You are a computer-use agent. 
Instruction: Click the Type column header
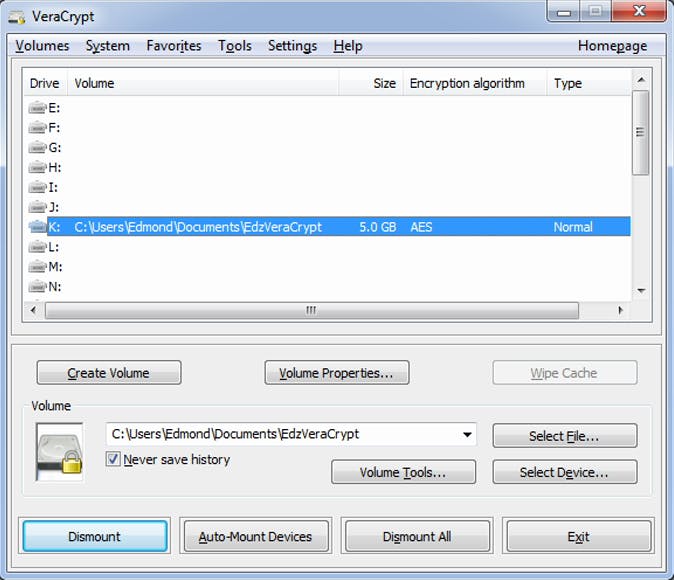pos(589,83)
